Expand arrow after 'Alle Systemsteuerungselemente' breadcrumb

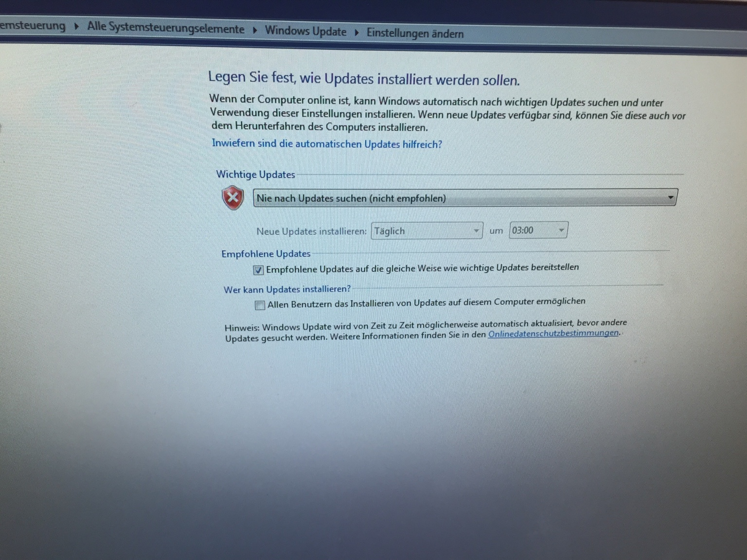(255, 30)
